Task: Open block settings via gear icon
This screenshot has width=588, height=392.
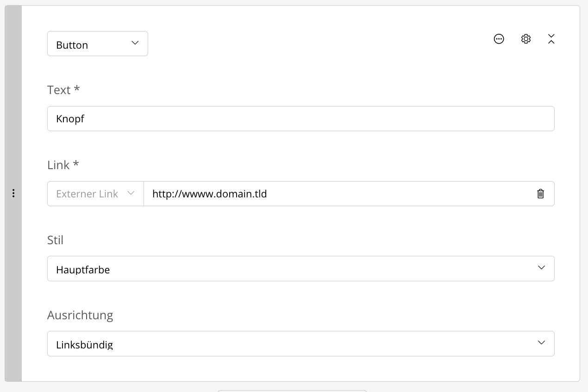Action: click(x=525, y=39)
